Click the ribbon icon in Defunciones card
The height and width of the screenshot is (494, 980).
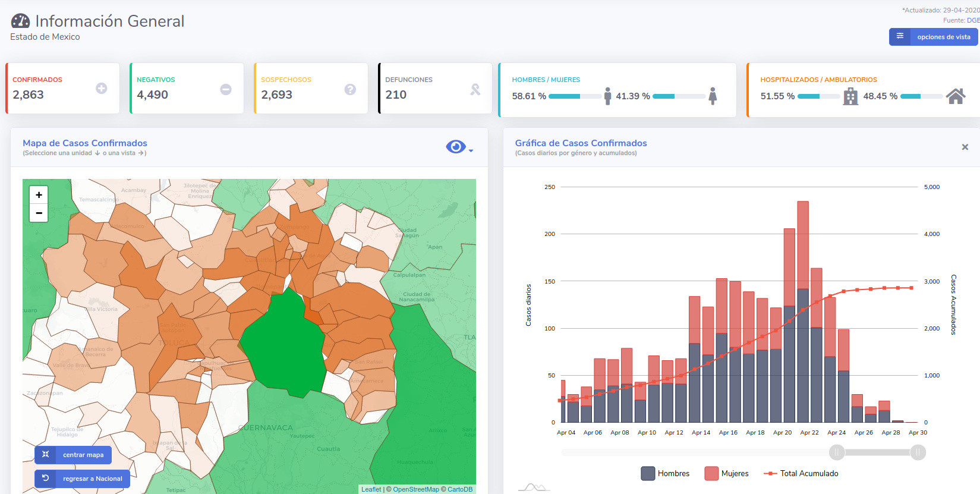pyautogui.click(x=475, y=89)
